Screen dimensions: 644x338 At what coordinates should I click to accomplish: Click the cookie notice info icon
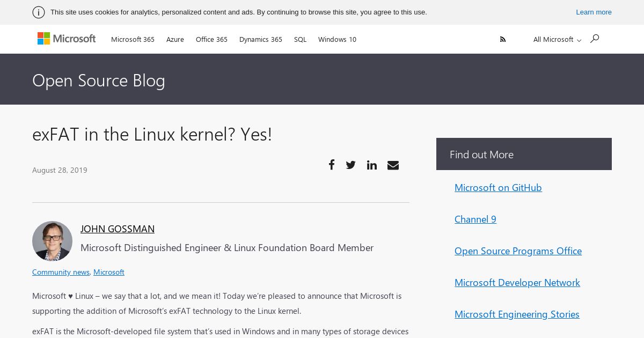pyautogui.click(x=39, y=12)
